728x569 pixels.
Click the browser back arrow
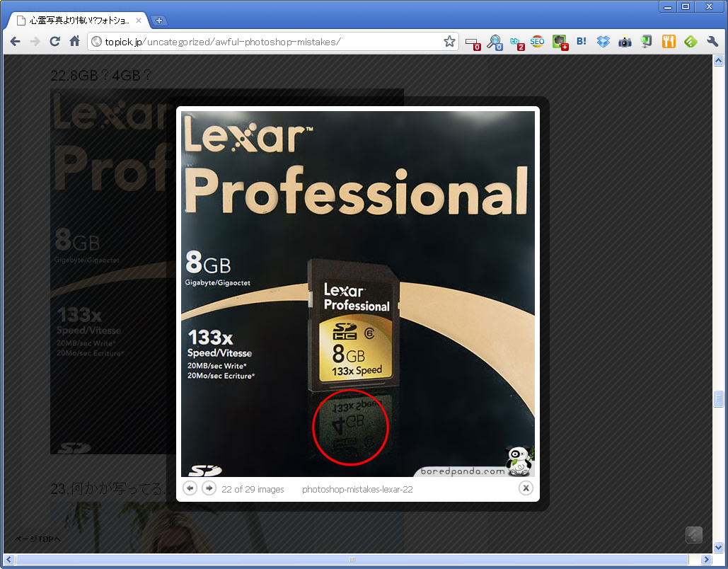pos(15,42)
